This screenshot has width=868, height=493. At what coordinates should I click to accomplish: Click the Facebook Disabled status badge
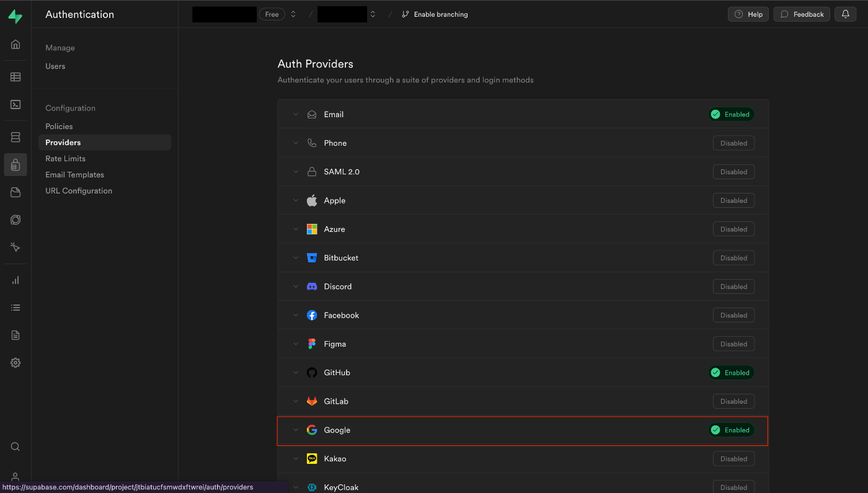click(733, 315)
